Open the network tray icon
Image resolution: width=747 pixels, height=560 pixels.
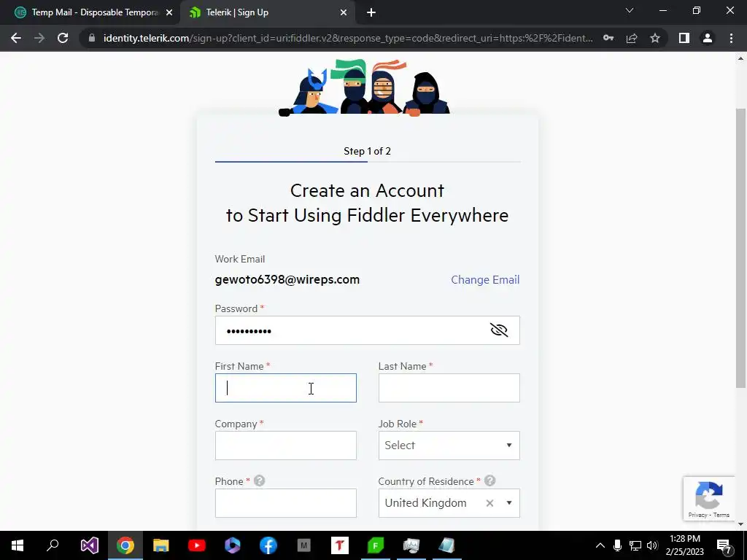(x=635, y=545)
